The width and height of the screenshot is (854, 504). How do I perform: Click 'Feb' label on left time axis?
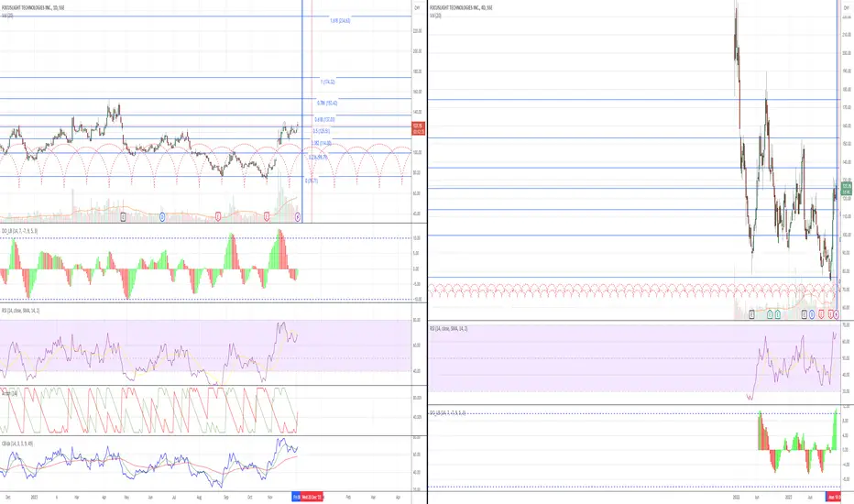tap(348, 497)
